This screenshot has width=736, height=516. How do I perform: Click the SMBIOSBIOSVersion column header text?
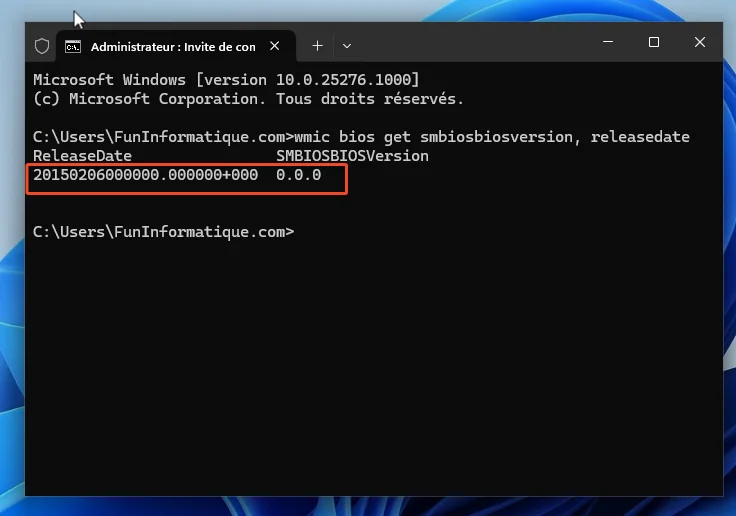tap(352, 156)
